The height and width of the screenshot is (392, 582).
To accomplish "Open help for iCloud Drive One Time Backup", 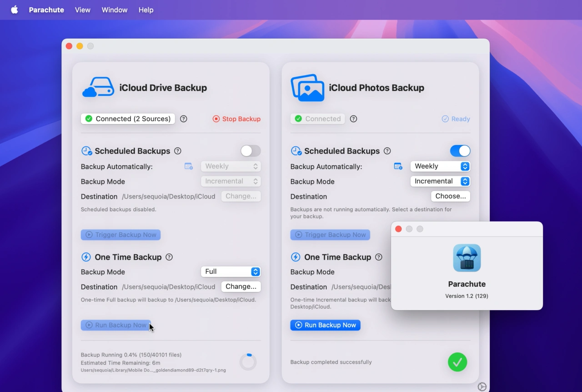I will (x=169, y=257).
